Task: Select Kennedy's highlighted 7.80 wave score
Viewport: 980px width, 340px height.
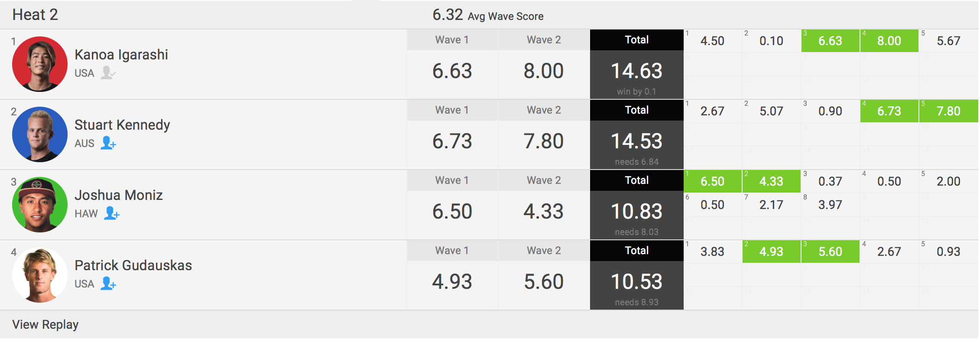Action: point(948,111)
